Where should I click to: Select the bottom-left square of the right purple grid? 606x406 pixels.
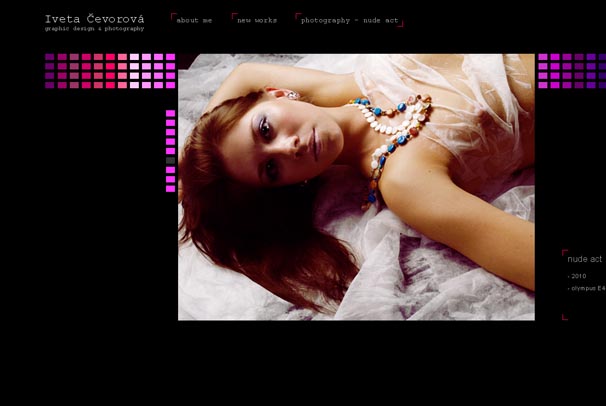[x=543, y=85]
